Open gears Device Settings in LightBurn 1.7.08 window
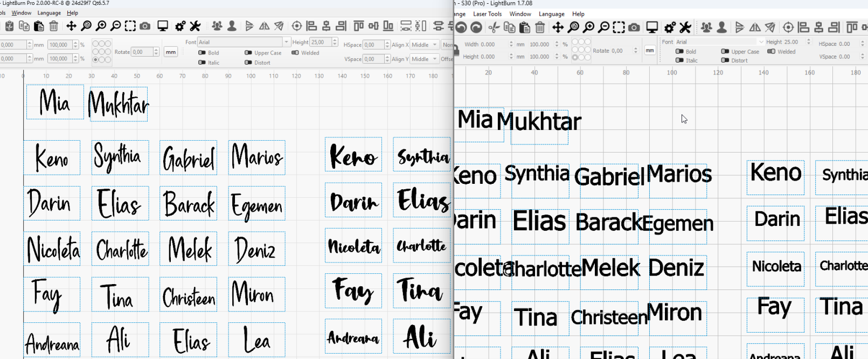Image resolution: width=868 pixels, height=359 pixels. coord(670,27)
